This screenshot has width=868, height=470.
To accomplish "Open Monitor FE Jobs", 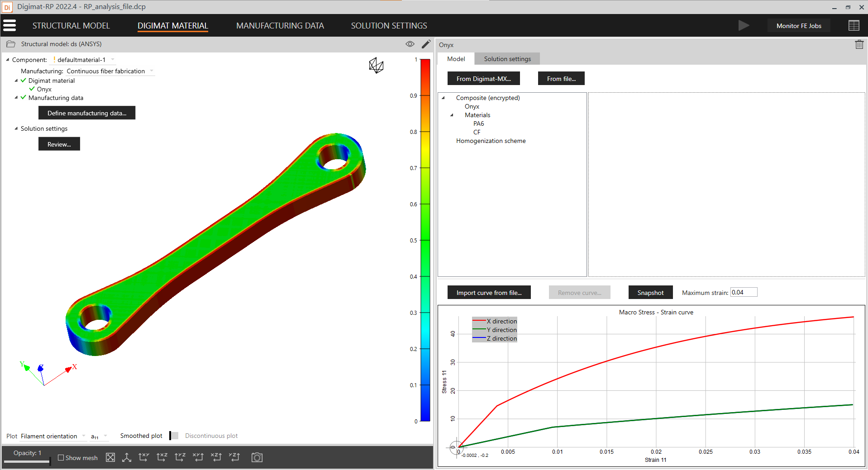I will pyautogui.click(x=799, y=26).
